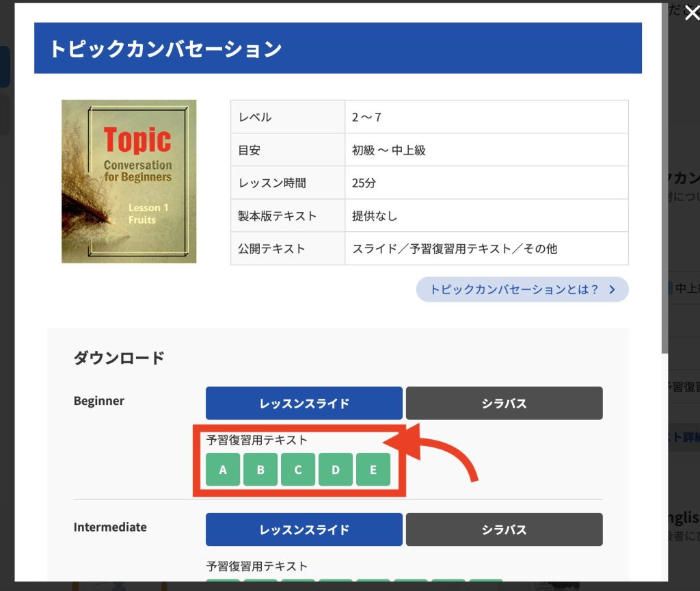The height and width of the screenshot is (591, 700).
Task: Download Beginner review text C
Action: [x=298, y=469]
